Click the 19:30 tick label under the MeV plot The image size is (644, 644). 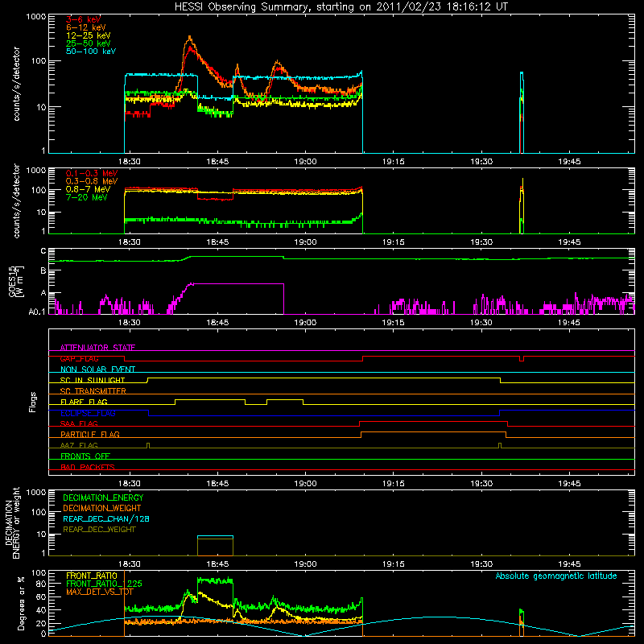pos(481,242)
